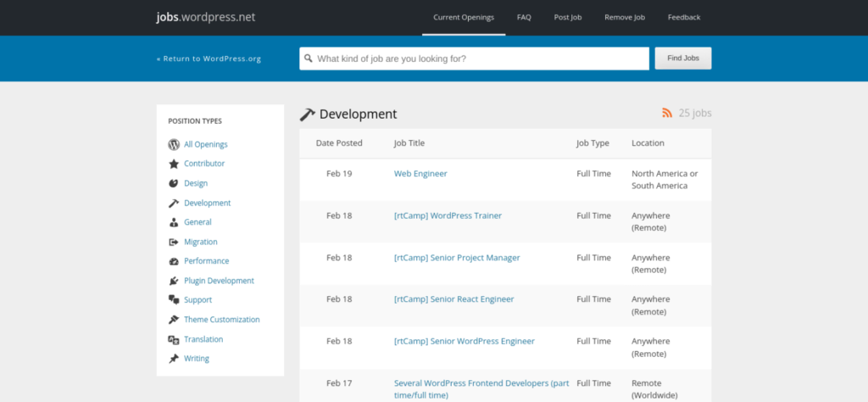Click the gauge icon beside Performance
868x402 pixels.
click(x=174, y=261)
